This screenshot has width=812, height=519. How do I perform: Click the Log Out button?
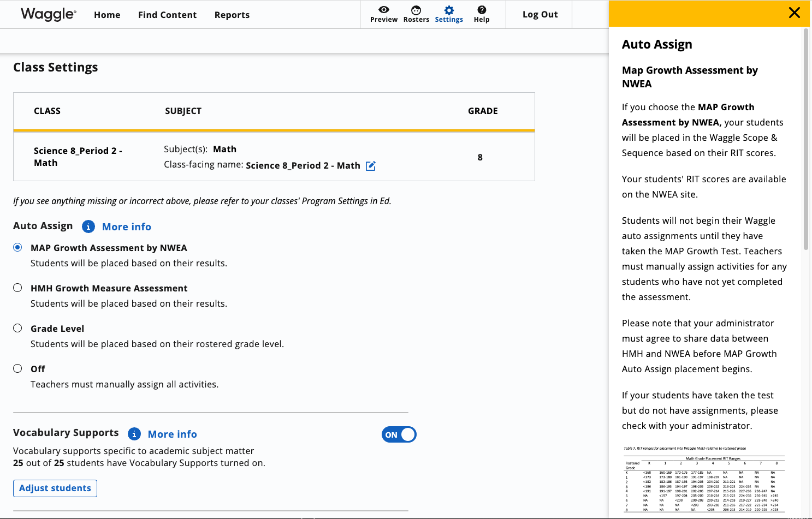pyautogui.click(x=539, y=14)
